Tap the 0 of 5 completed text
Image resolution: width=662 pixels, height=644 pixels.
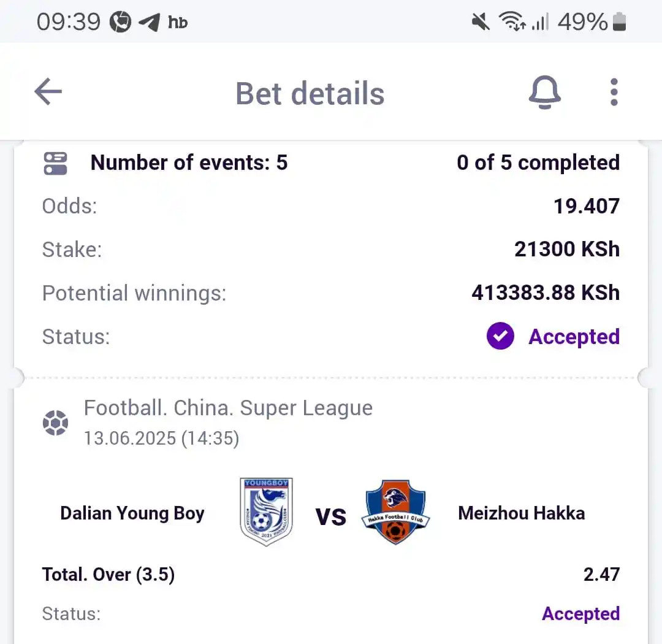pyautogui.click(x=538, y=163)
